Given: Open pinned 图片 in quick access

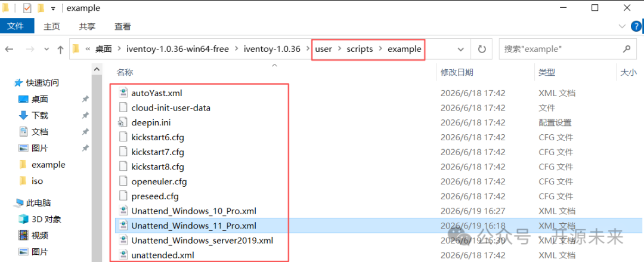Looking at the screenshot, I should tap(40, 148).
